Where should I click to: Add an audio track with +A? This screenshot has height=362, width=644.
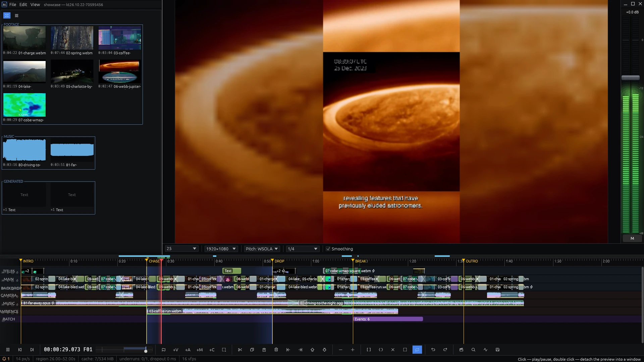tap(188, 350)
